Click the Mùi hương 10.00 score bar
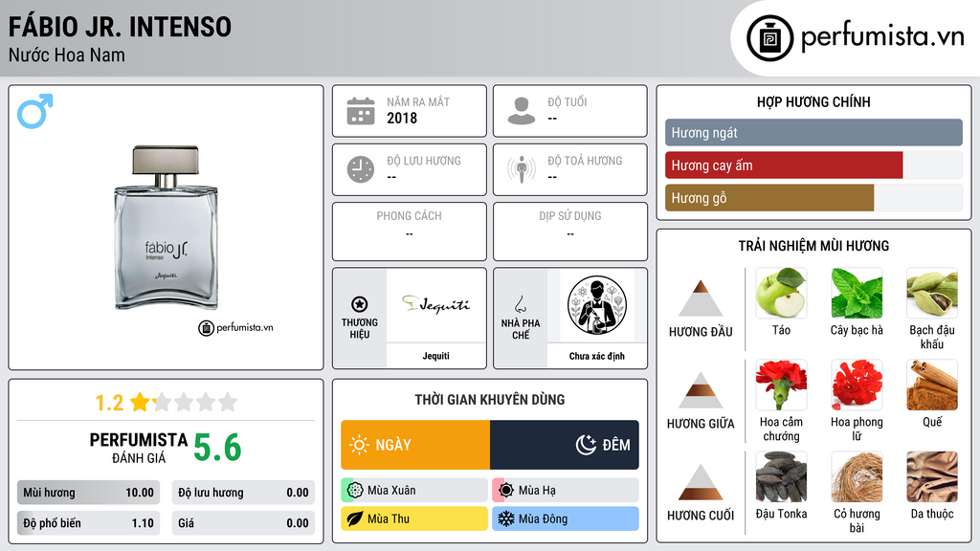 point(88,493)
